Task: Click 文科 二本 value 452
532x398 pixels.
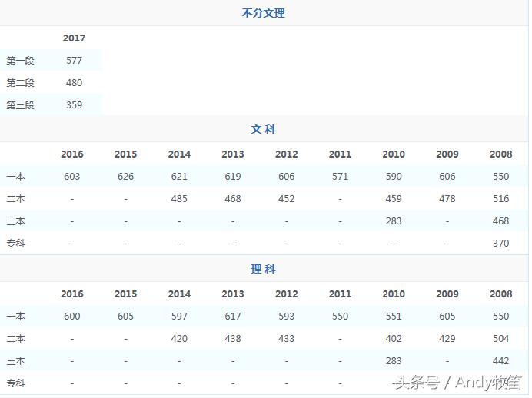Action: tap(286, 199)
